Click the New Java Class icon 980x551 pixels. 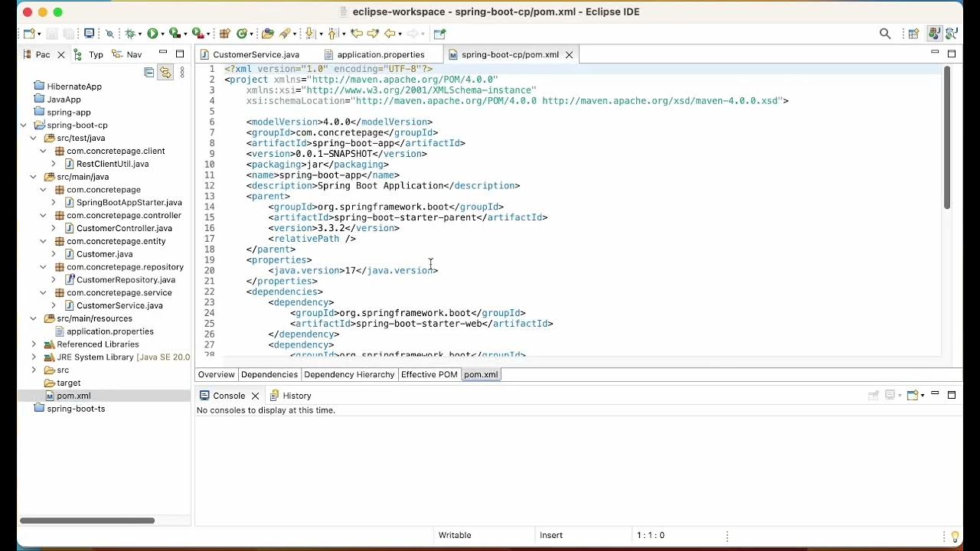coord(242,34)
